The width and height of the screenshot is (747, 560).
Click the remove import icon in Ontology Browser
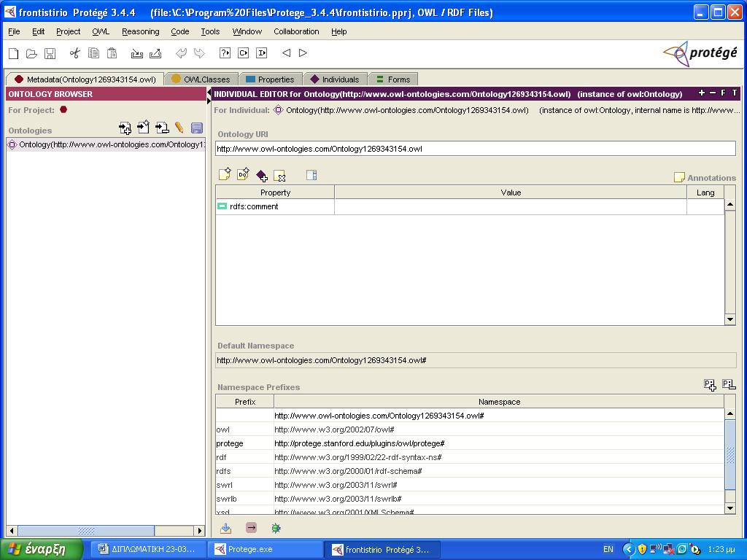pyautogui.click(x=162, y=128)
